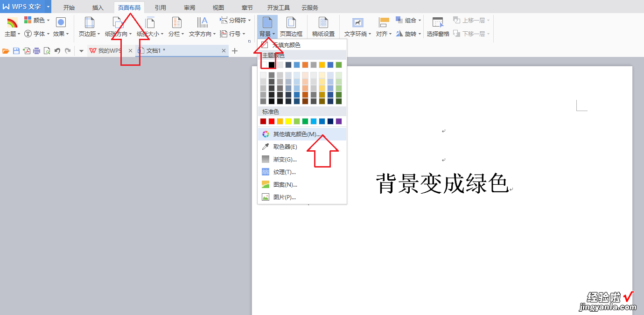
Task: Pick the purple standard color swatch
Action: 339,121
